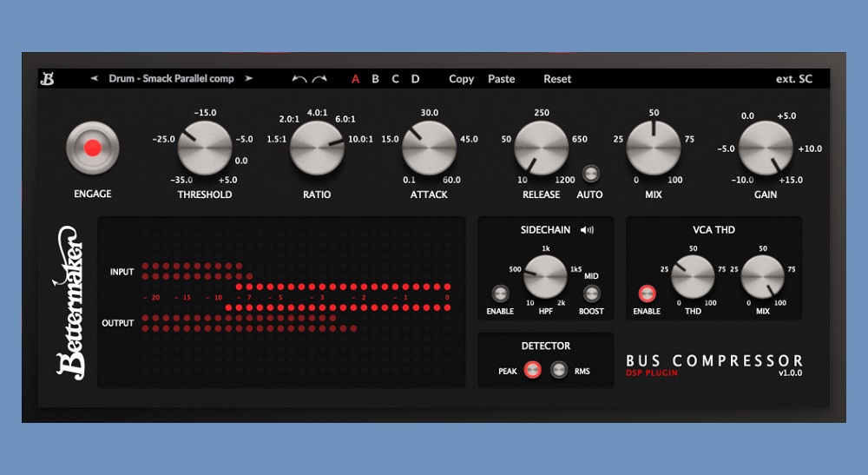Toggle the VCA THD ENABLE button

(x=647, y=294)
